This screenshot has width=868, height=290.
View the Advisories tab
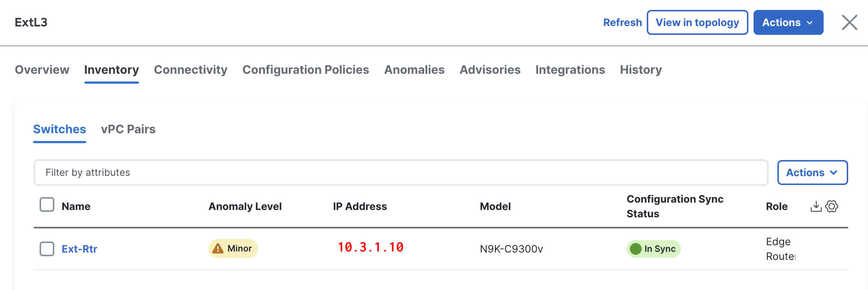coord(490,70)
